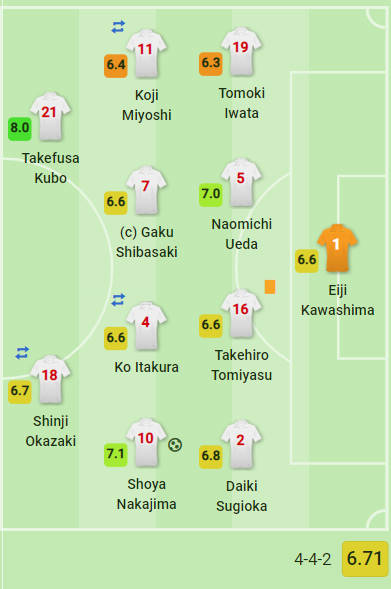Select goalkeeper Eiji Kawashima's orange jersey
This screenshot has width=391, height=589.
(337, 248)
